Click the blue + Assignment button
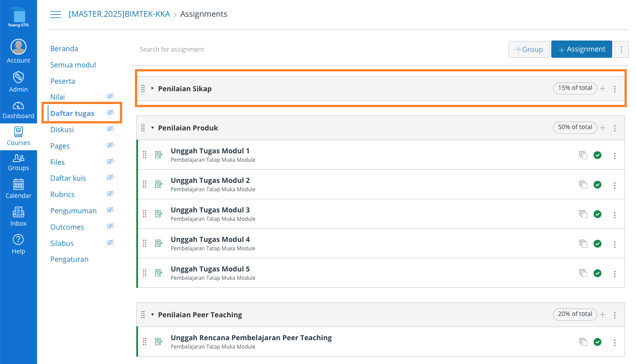636x364 pixels. coord(581,49)
